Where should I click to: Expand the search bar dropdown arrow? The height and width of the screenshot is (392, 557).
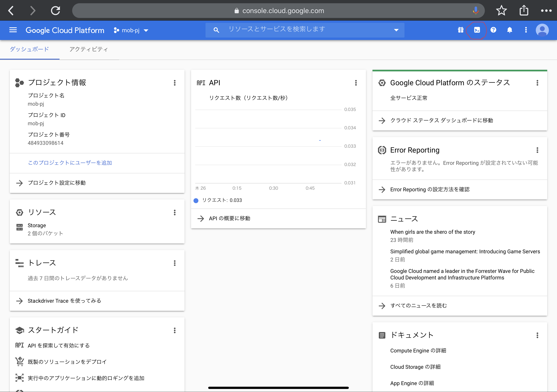pyautogui.click(x=396, y=30)
